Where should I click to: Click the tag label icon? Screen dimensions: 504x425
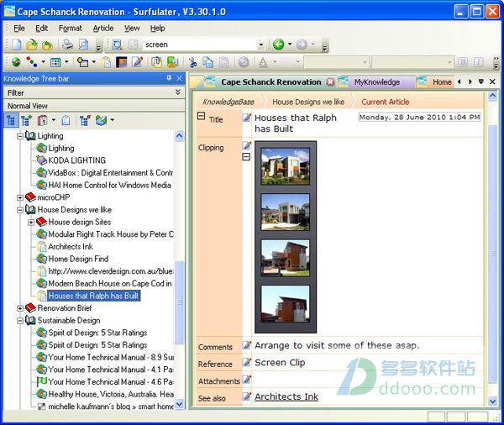[66, 121]
